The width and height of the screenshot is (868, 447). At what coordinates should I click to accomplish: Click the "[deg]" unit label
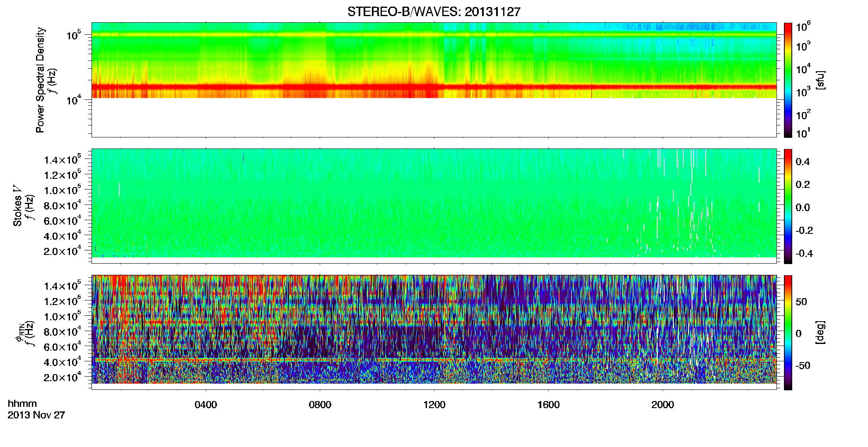click(820, 332)
